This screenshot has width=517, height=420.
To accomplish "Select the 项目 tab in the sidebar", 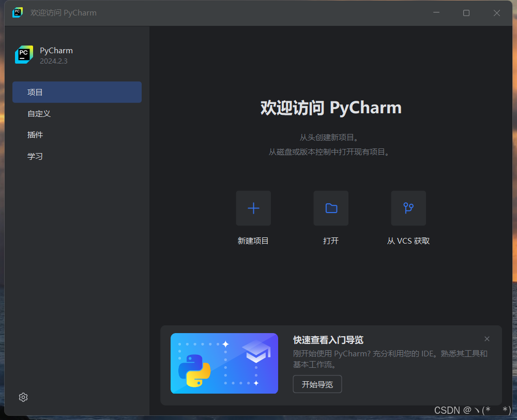I will [77, 92].
